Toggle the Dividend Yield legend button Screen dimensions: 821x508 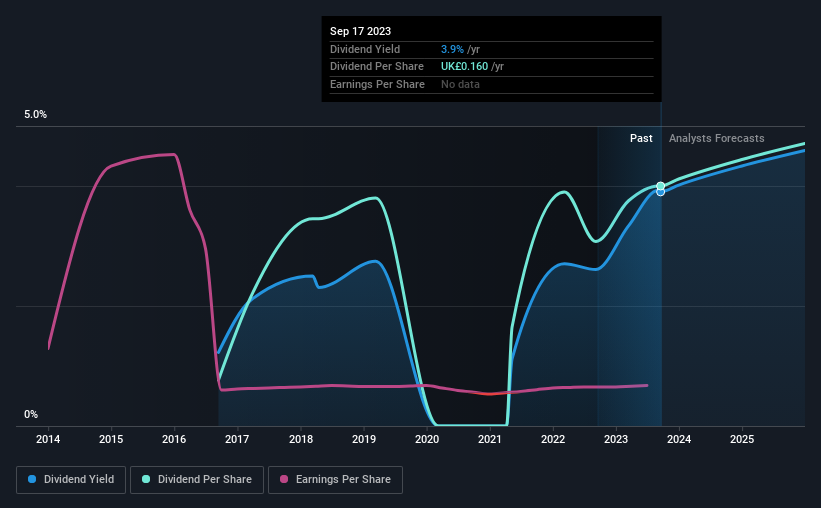pos(71,480)
